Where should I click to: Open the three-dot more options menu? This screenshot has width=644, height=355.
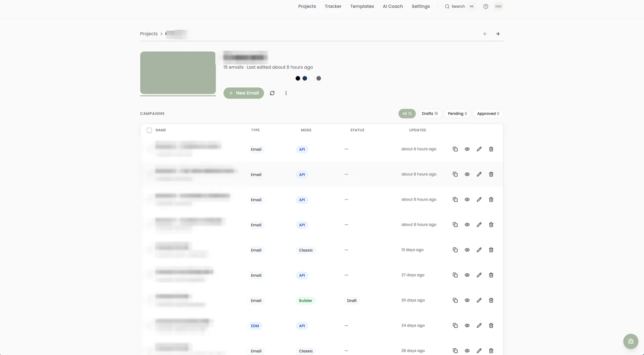click(286, 93)
